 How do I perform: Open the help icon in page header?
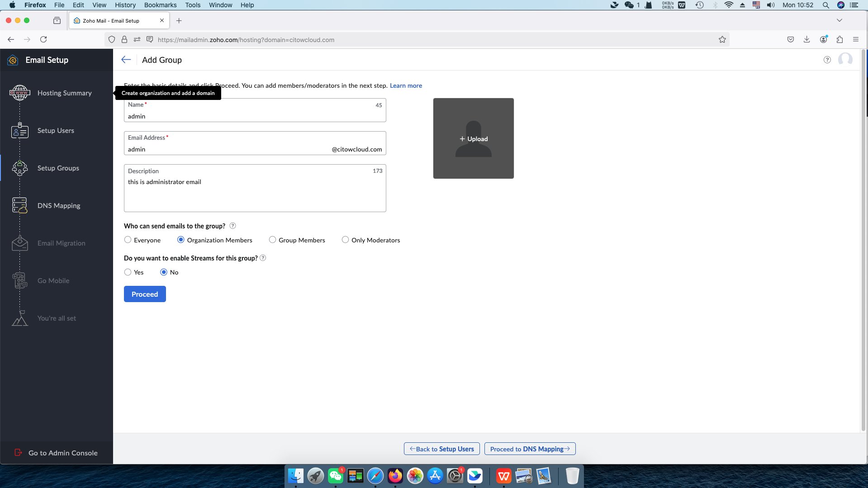(827, 60)
